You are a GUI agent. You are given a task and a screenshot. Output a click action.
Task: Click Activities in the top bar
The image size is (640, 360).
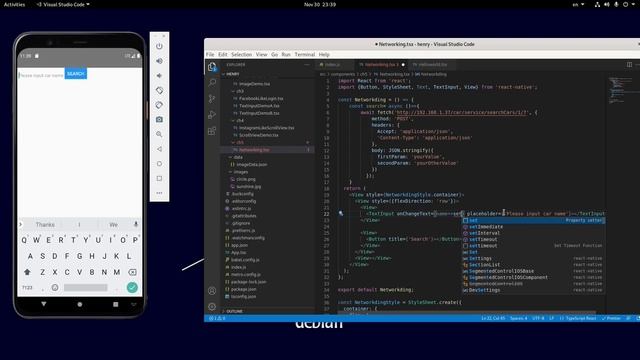point(14,4)
